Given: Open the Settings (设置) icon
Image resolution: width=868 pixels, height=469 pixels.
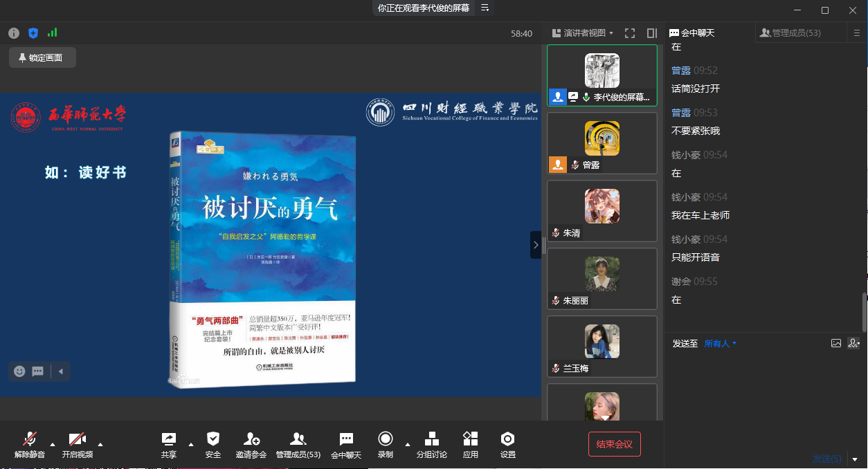Looking at the screenshot, I should click(508, 439).
